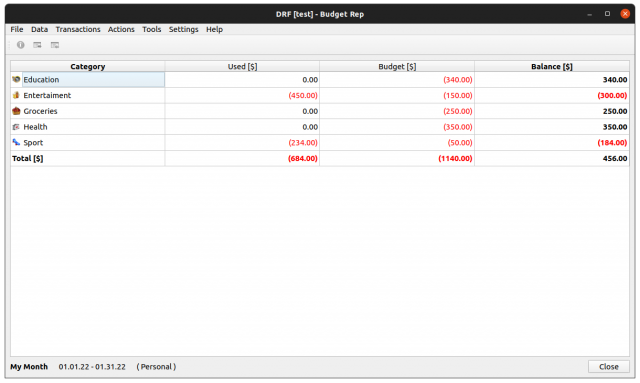Screen dimensions: 640x383
Task: Click the Balance [$] column header
Action: click(x=552, y=67)
